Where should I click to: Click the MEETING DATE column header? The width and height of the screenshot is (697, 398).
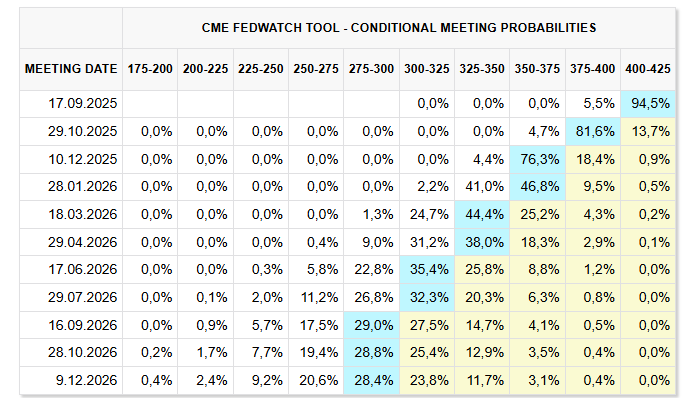71,69
